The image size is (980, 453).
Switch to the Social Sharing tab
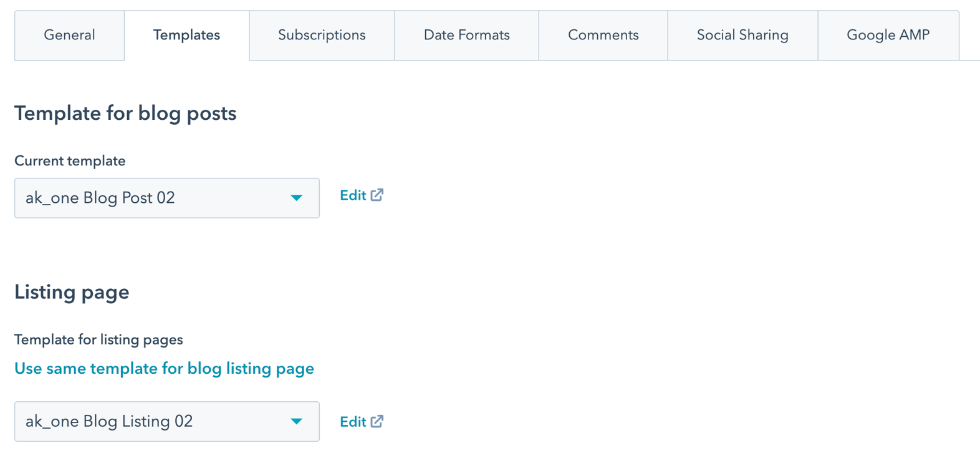[x=742, y=36]
